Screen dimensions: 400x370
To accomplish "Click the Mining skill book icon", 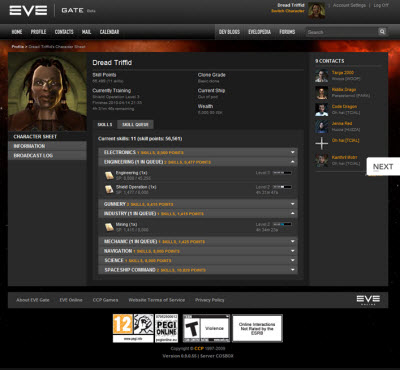I will click(x=109, y=227).
